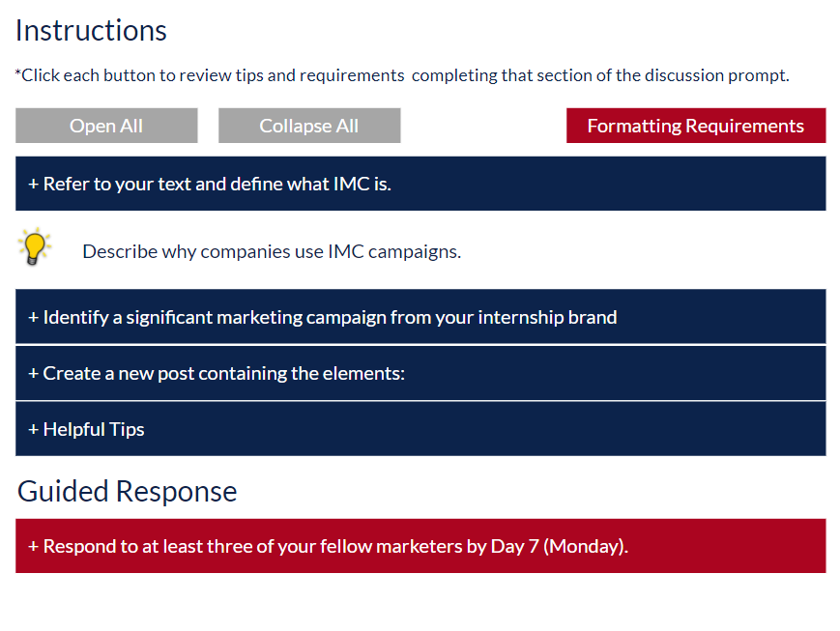Click the plus sign before Create a new post
The width and height of the screenshot is (840, 631).
(33, 373)
